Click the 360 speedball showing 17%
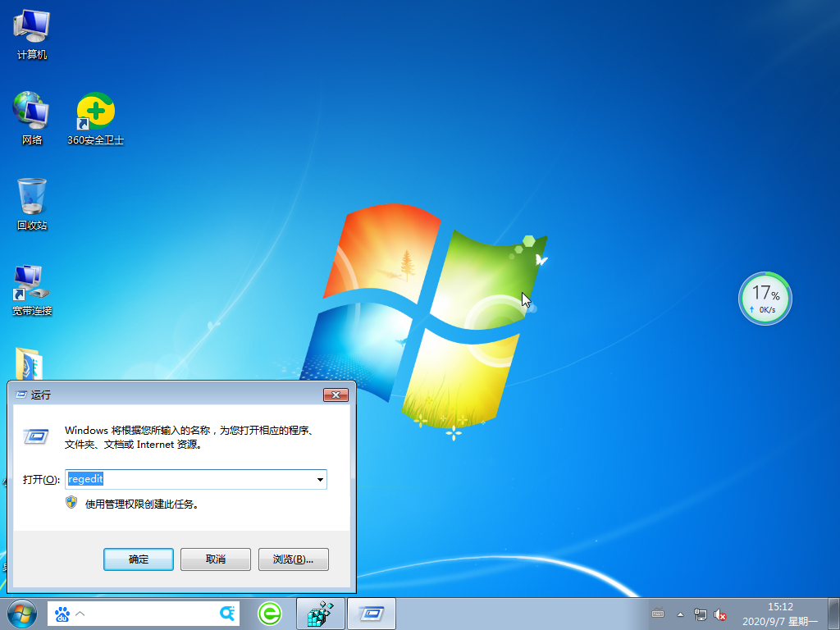The height and width of the screenshot is (630, 840). click(765, 299)
